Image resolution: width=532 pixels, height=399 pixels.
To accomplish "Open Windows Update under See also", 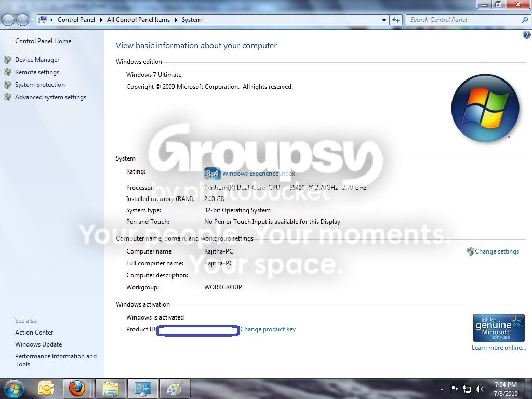I will 38,344.
